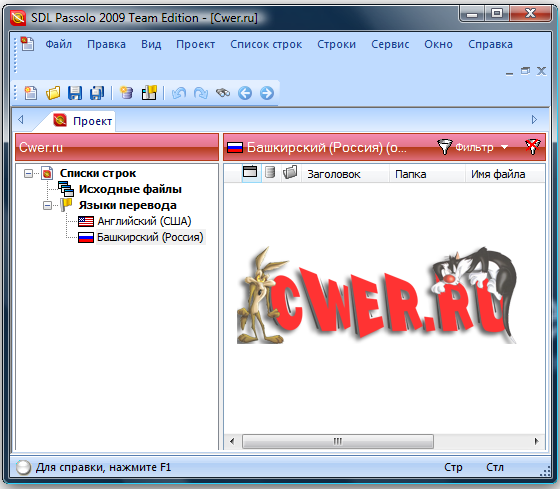
Task: Click the binoculars Find icon
Action: point(223,93)
